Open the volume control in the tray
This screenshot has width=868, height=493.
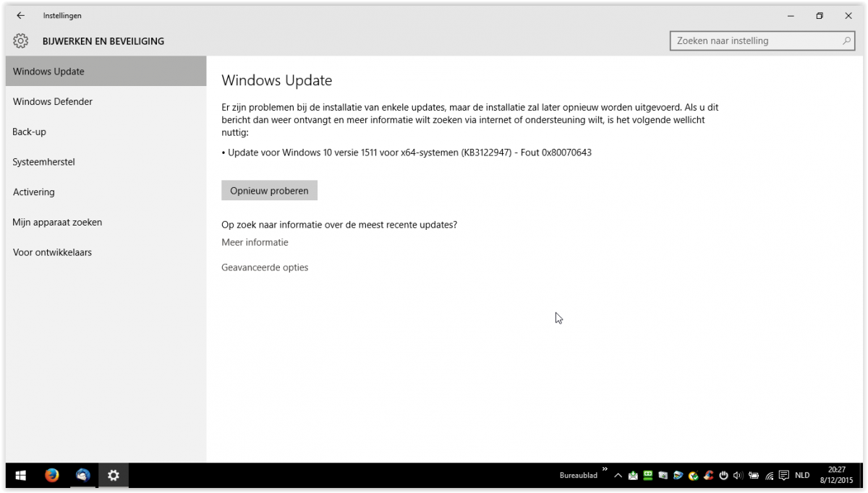tap(739, 476)
